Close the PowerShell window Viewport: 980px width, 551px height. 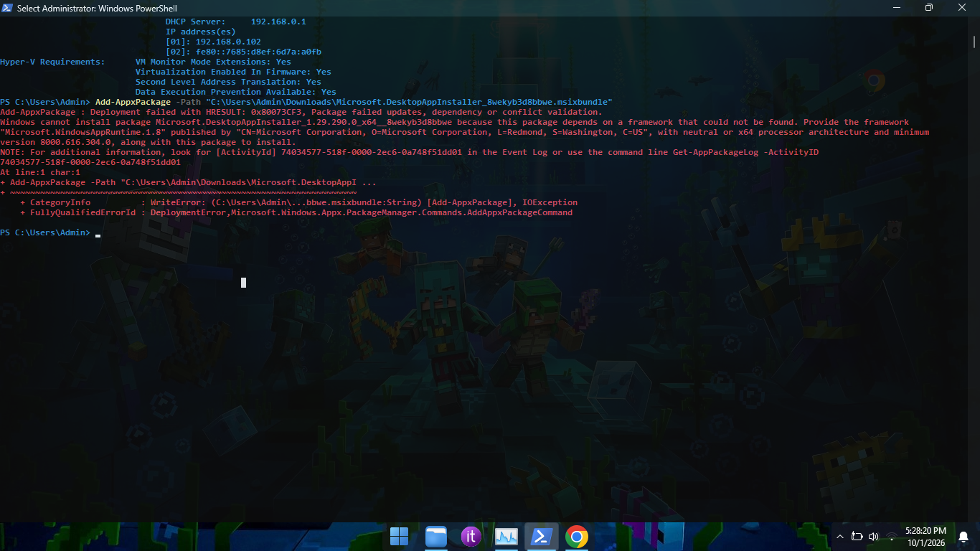(962, 8)
